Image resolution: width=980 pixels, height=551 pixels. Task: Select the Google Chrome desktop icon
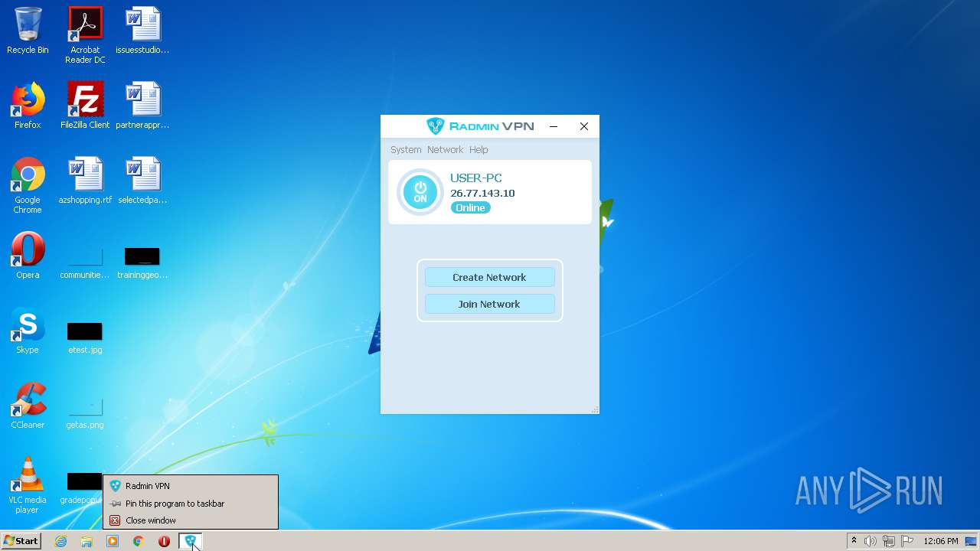pos(28,185)
